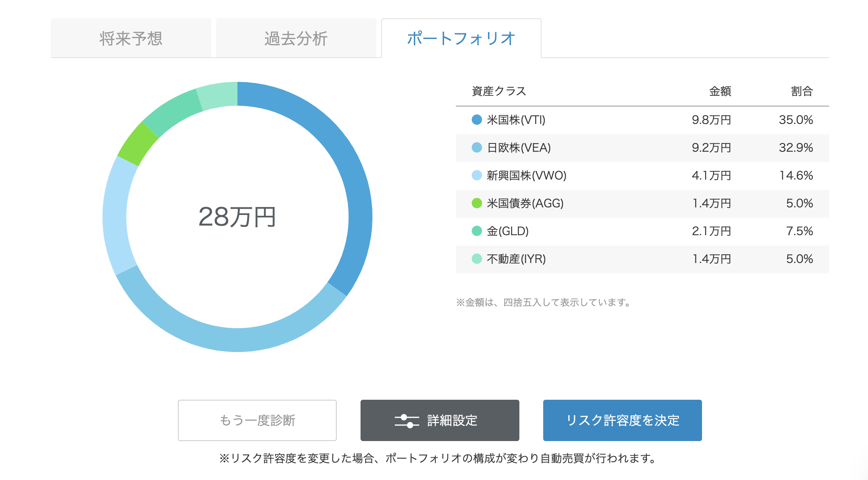Click the 新興国株(VWO) asset name
Viewport: 868px width, 480px height.
coord(527,175)
